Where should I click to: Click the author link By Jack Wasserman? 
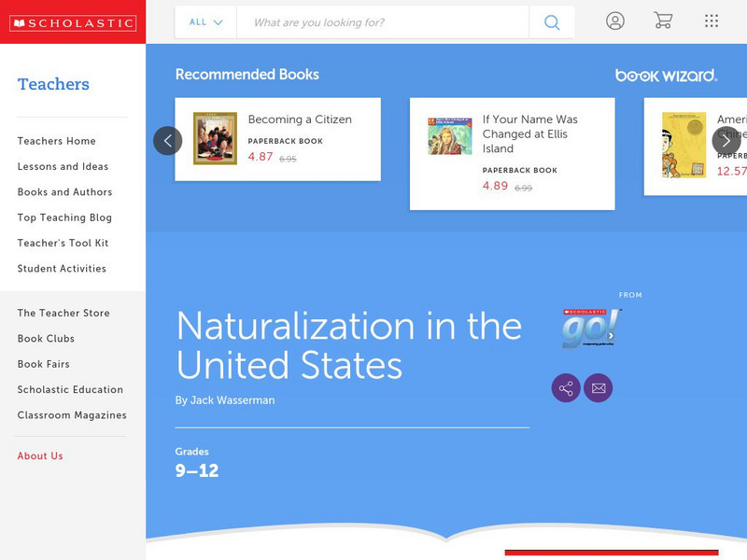point(227,399)
